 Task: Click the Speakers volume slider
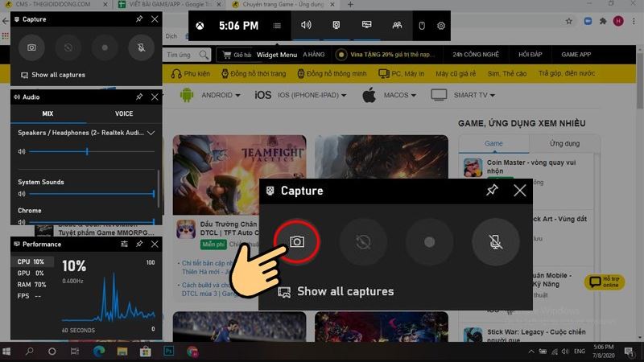pos(87,151)
